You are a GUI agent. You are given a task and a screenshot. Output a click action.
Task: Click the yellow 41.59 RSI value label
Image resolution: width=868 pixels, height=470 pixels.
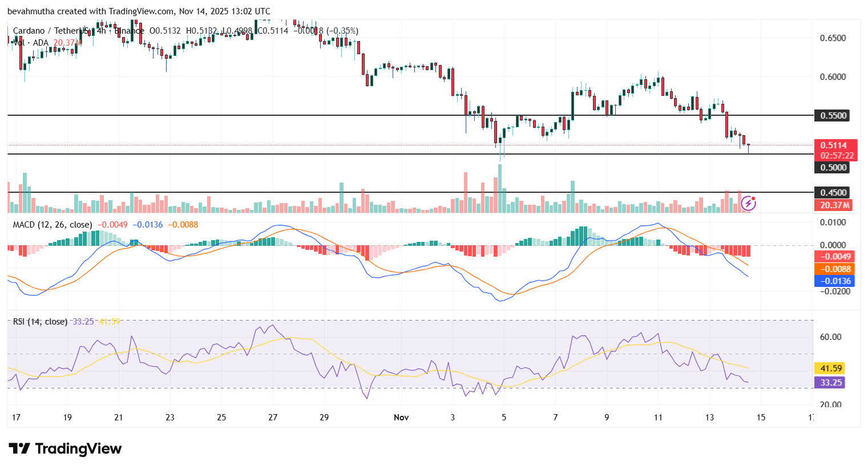829,368
